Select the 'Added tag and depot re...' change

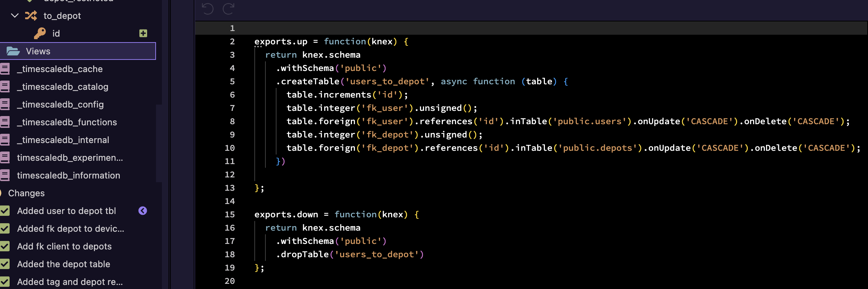(x=70, y=282)
